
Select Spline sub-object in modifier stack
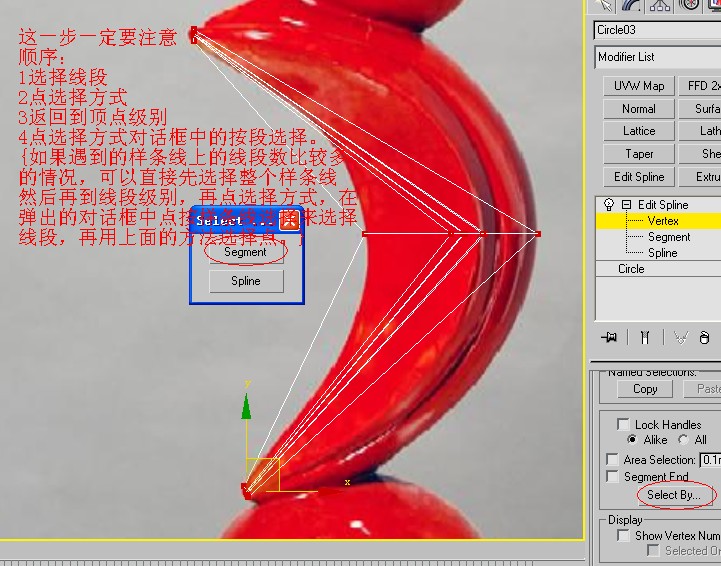tap(663, 253)
